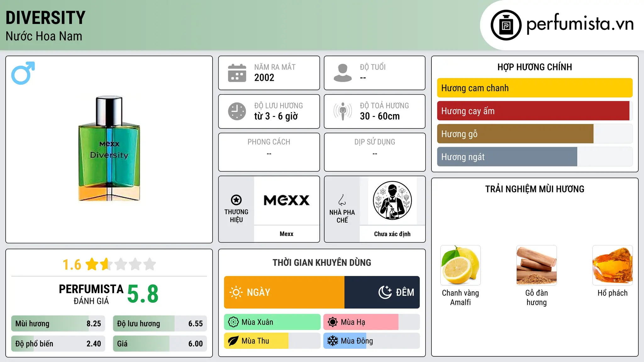Screen dimensions: 644x362
Task: Click the Nước Hoa Nam subtitle
Action: (44, 36)
